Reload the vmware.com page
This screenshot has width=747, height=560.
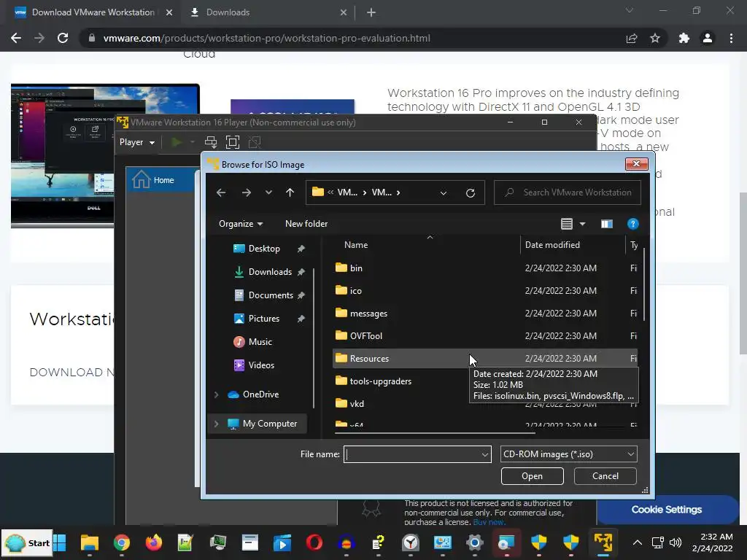[63, 38]
